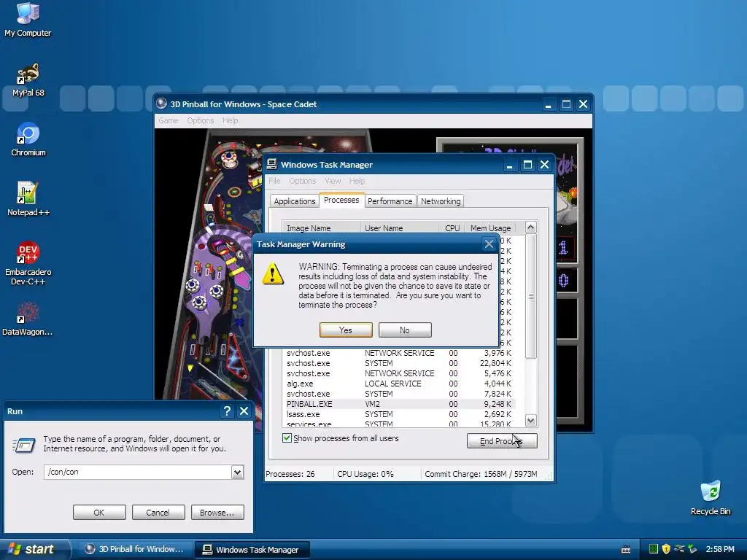Click the End Process button
Screen dimensions: 747x560
coord(502,441)
